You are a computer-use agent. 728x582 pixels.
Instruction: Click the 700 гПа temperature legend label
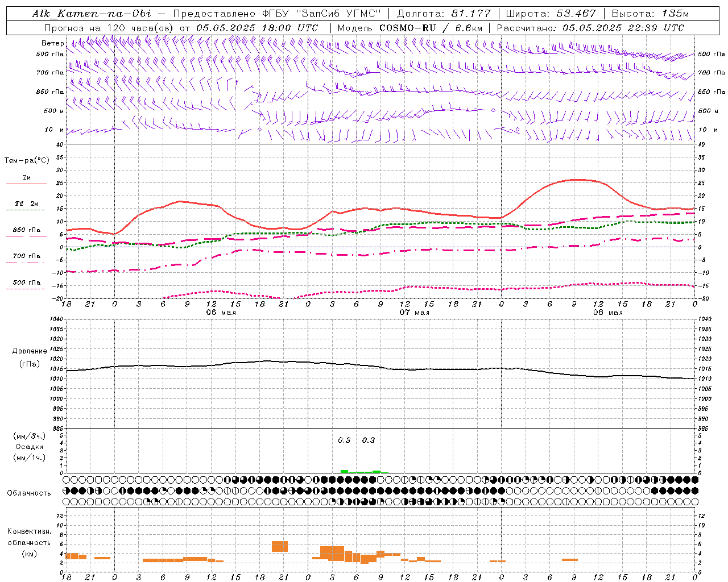pyautogui.click(x=27, y=256)
